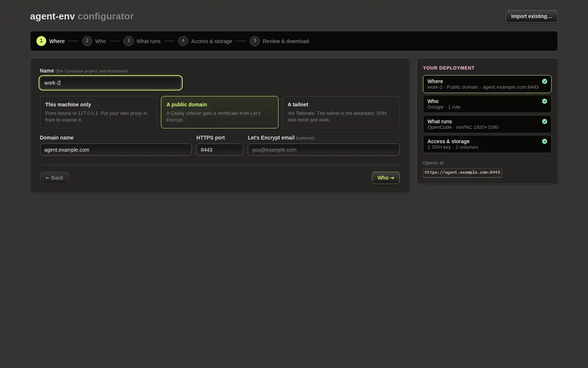Screen dimensions: 588x368
Task: Click the ← Back button
Action: pos(54,178)
